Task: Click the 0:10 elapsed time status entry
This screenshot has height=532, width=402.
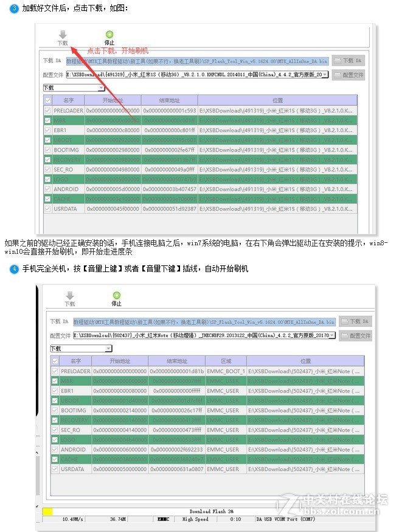Action: [235, 519]
